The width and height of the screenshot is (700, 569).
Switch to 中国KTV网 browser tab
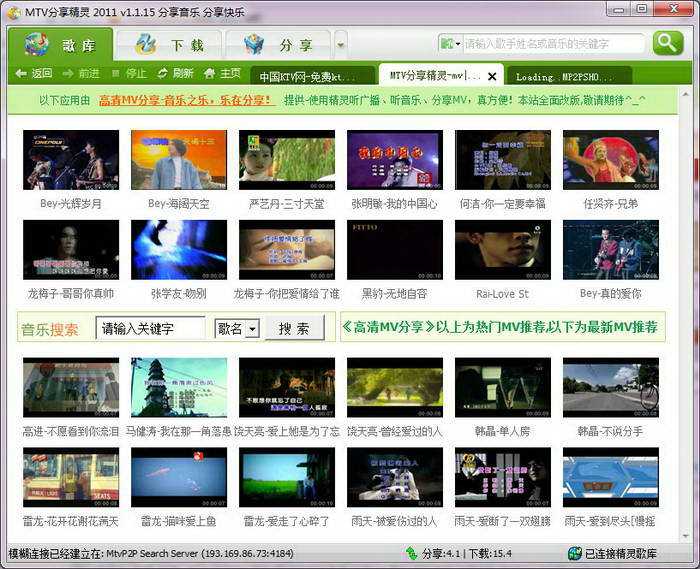[x=312, y=76]
